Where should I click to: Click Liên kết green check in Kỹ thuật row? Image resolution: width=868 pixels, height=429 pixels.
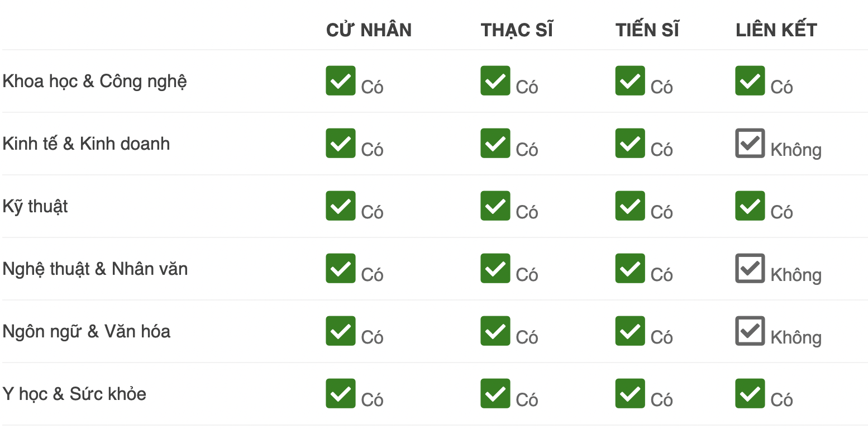[750, 206]
